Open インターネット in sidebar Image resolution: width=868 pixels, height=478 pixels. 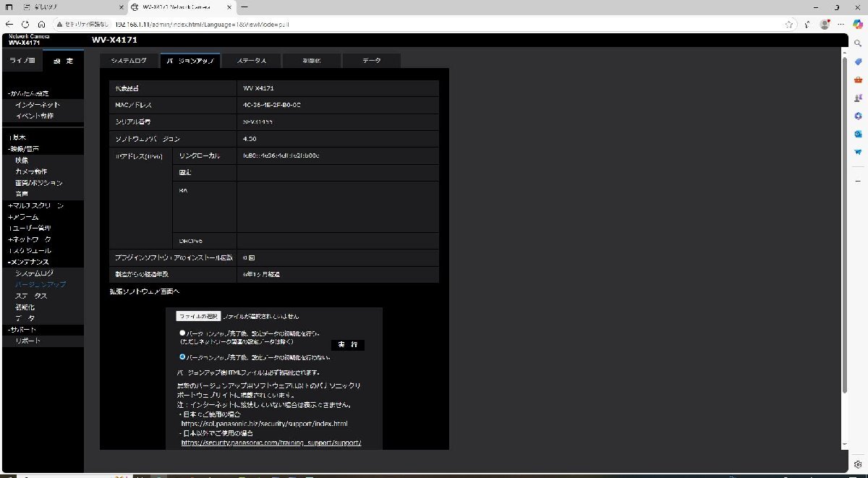click(38, 105)
